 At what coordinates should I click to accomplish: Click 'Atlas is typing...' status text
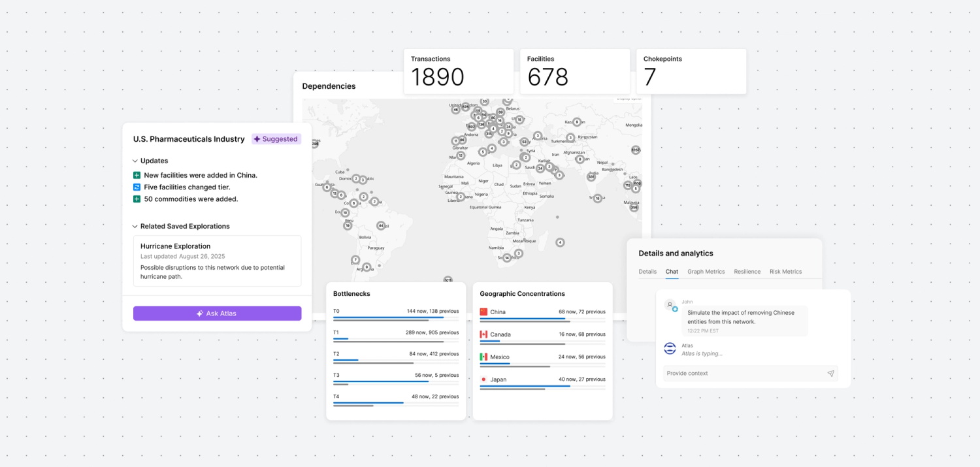702,353
